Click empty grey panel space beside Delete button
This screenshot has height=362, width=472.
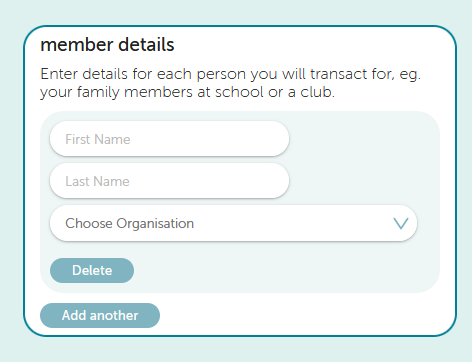point(283,270)
